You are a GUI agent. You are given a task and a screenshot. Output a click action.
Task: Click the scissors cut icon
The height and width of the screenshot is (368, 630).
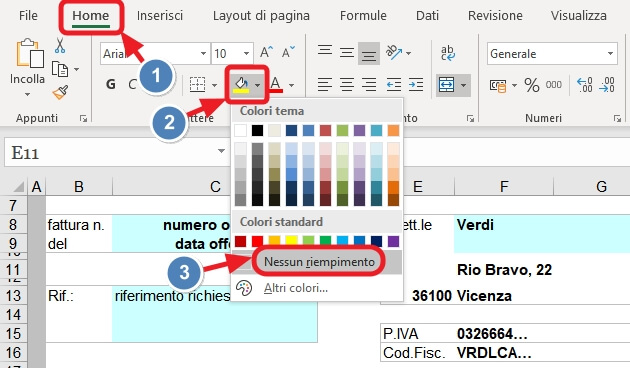60,46
